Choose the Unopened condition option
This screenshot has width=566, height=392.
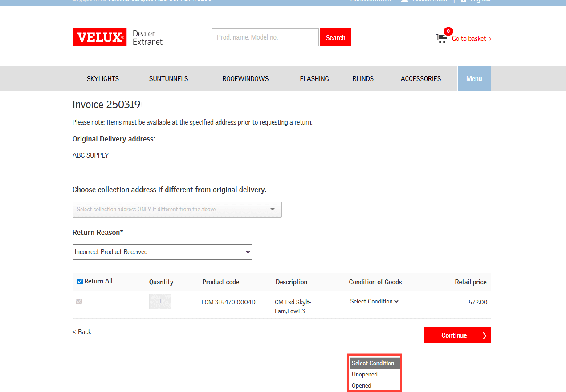tap(375, 374)
